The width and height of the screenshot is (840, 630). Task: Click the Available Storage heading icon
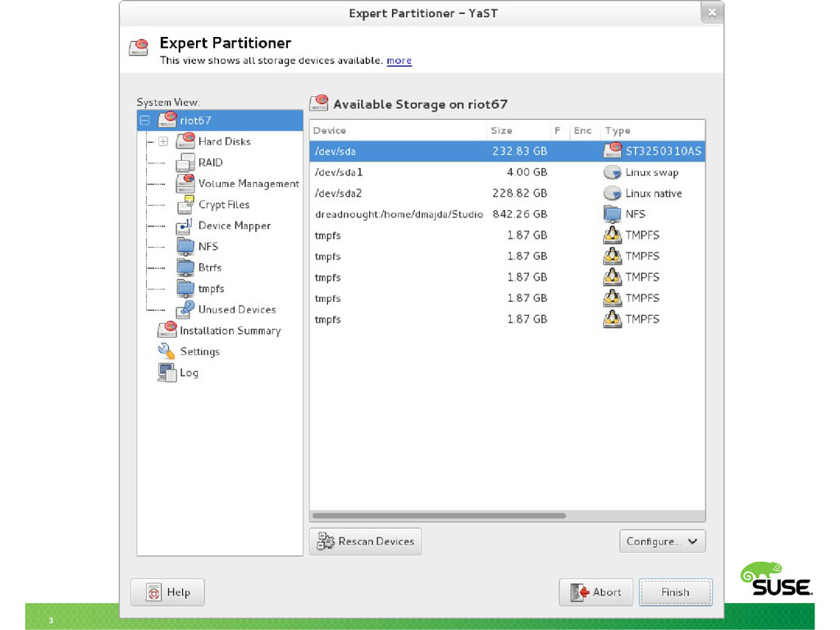[319, 103]
